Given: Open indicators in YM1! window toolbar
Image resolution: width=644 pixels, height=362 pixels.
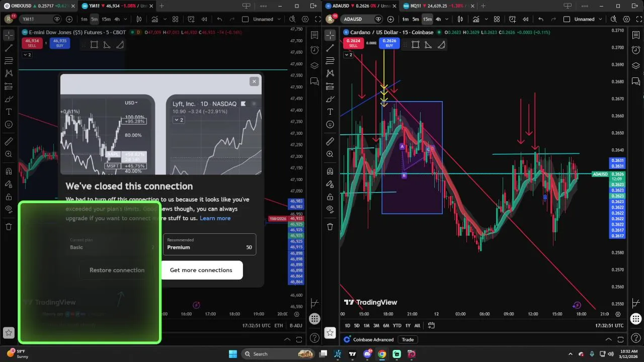Looking at the screenshot, I should pos(155,19).
